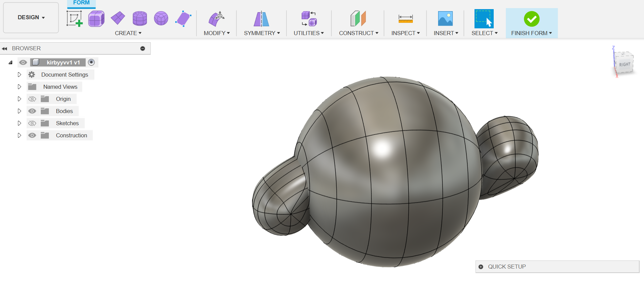Viewport: 644px width, 303px height.
Task: Select the Create Sketch tool icon
Action: click(74, 19)
